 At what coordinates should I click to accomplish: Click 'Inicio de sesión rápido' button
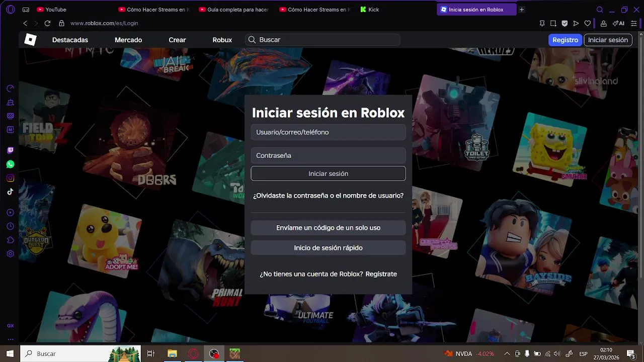point(328,248)
